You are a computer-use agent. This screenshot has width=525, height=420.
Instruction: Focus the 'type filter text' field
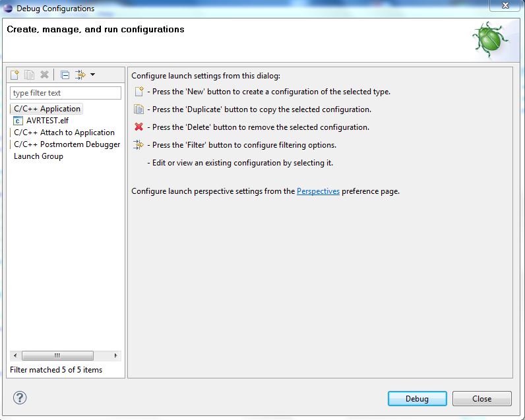pos(66,93)
